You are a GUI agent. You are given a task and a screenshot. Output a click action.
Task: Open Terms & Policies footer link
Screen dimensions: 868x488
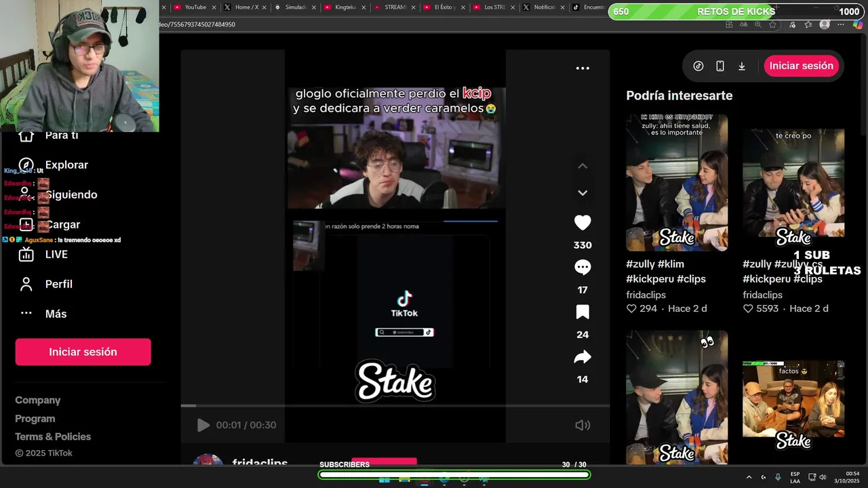point(53,436)
